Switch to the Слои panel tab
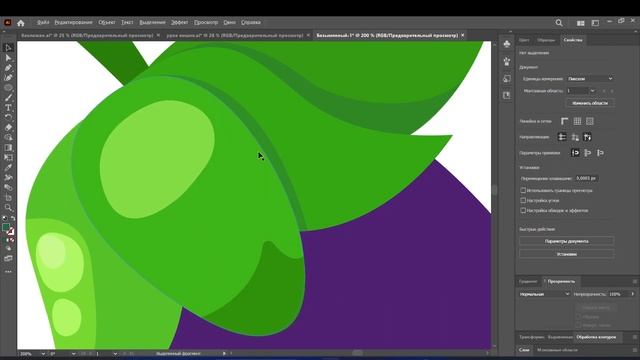Screen dimensions: 640x360 pyautogui.click(x=524, y=350)
